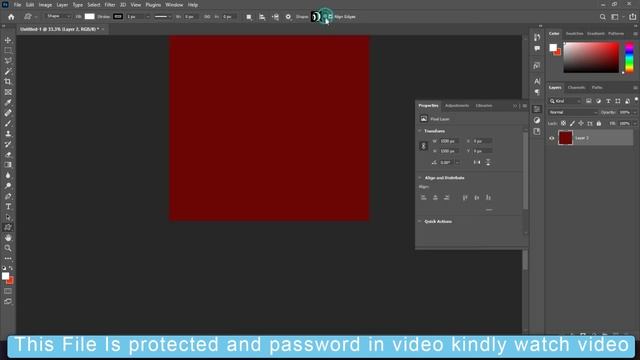This screenshot has height=360, width=640.
Task: Select the Healing Brush tool
Action: tap(8, 113)
